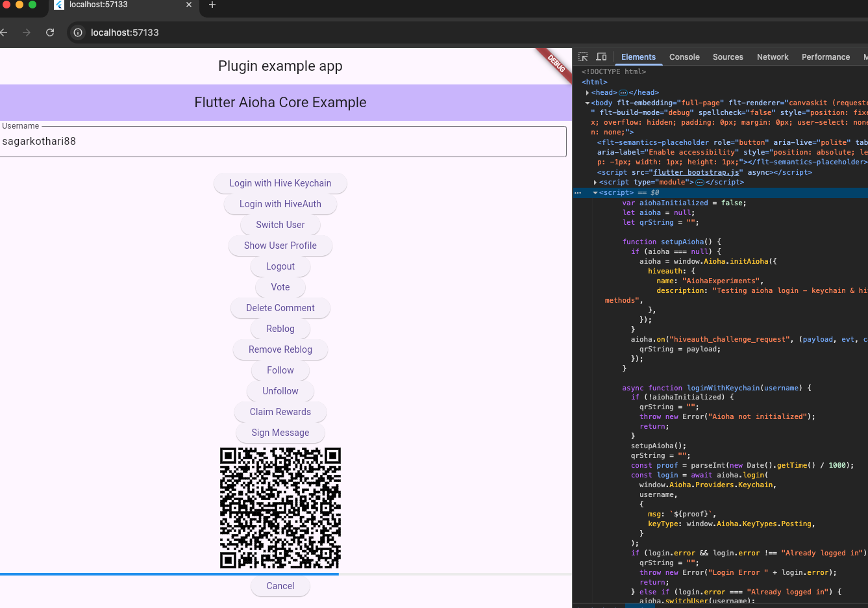Viewport: 868px width, 608px height.
Task: Click the 'throw new Error("Aioha not initialized")' line
Action: [727, 417]
